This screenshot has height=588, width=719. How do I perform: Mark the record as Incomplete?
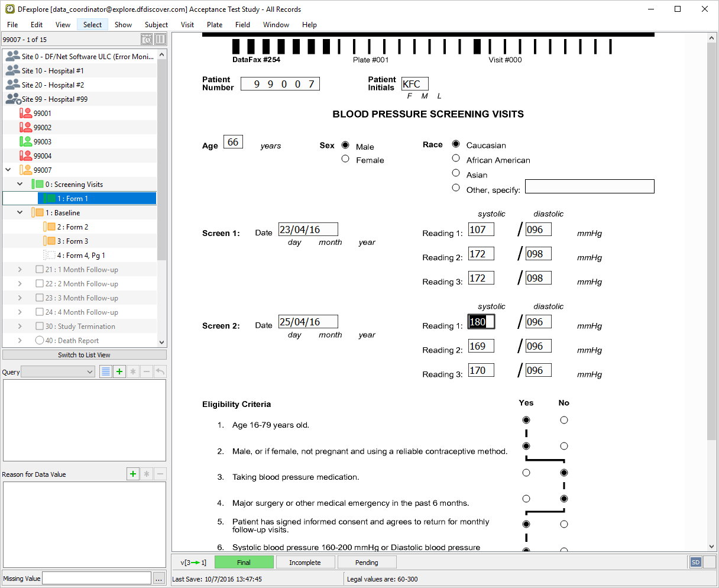pyautogui.click(x=305, y=562)
